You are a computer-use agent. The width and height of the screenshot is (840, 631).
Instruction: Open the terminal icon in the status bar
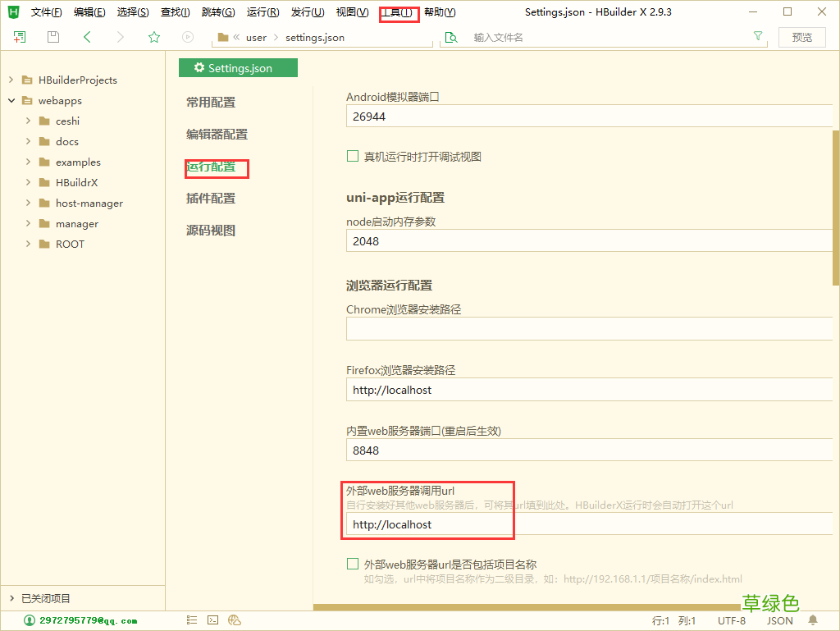(212, 619)
